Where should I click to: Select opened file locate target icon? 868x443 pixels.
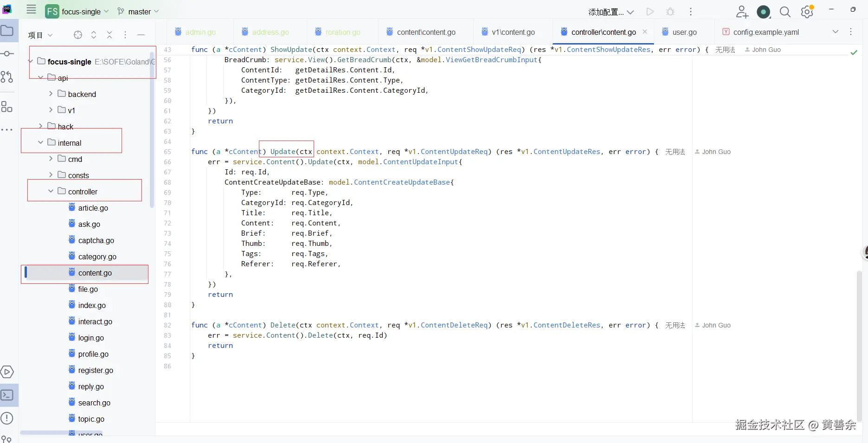[x=78, y=35]
